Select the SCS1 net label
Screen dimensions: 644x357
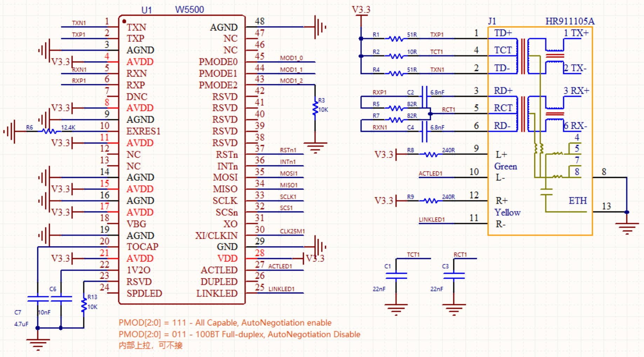[x=286, y=208]
